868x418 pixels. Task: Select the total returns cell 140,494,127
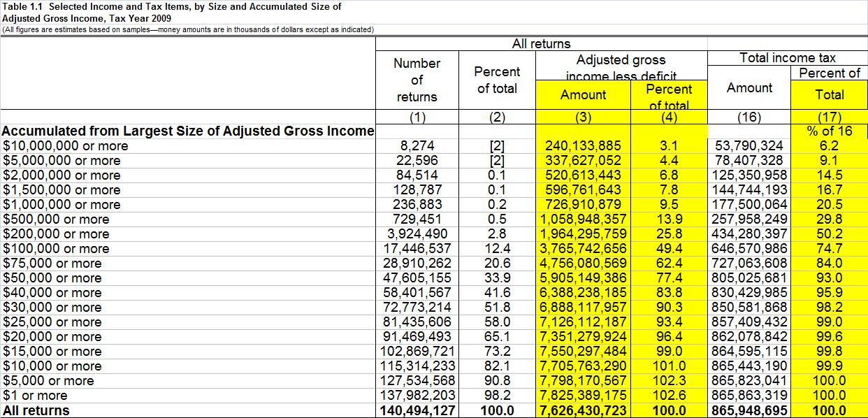point(417,410)
